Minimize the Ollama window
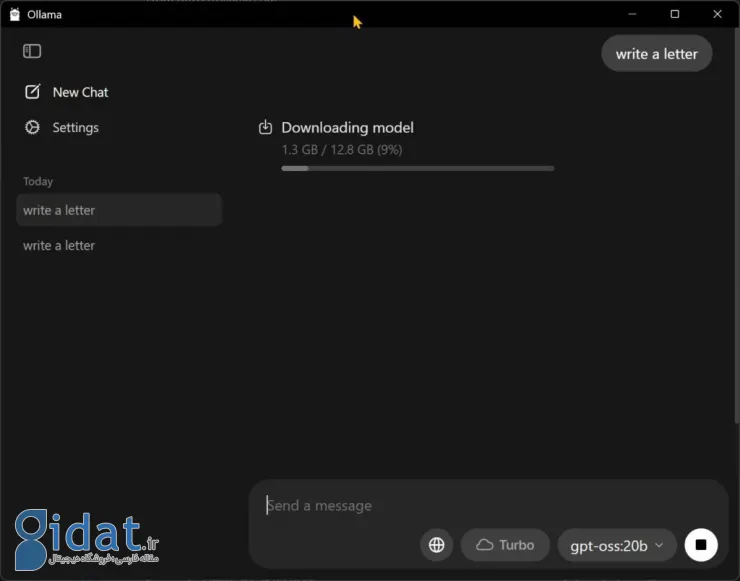740x581 pixels. pyautogui.click(x=632, y=14)
